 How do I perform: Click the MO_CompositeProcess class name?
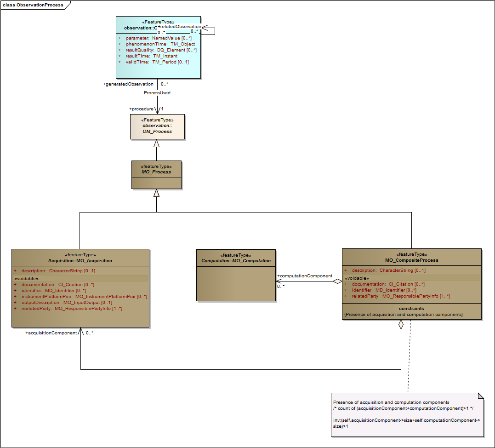click(x=411, y=260)
